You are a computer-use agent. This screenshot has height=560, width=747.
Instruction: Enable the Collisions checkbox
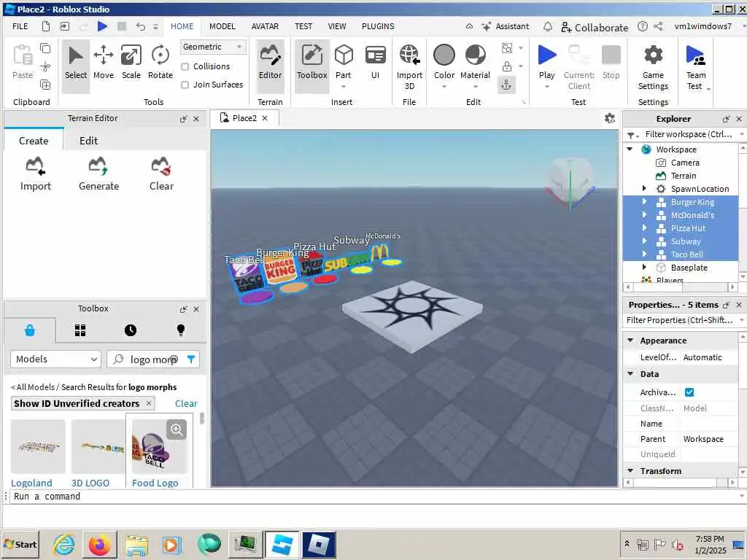(x=185, y=66)
